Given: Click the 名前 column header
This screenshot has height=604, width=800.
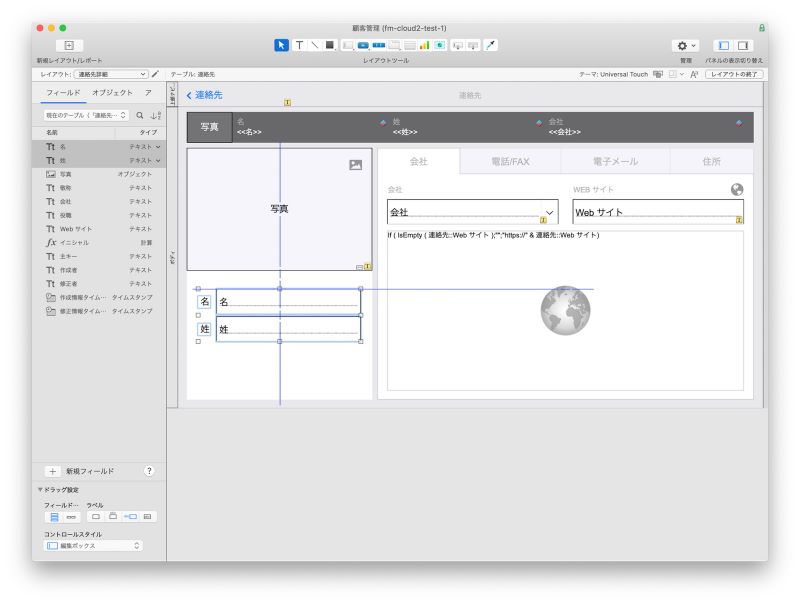Looking at the screenshot, I should coord(52,133).
